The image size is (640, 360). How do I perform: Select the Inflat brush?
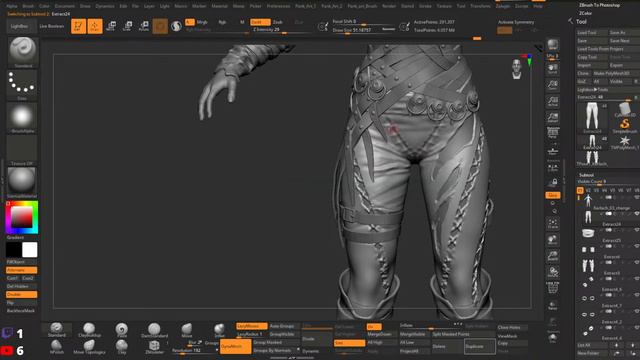pos(219,330)
